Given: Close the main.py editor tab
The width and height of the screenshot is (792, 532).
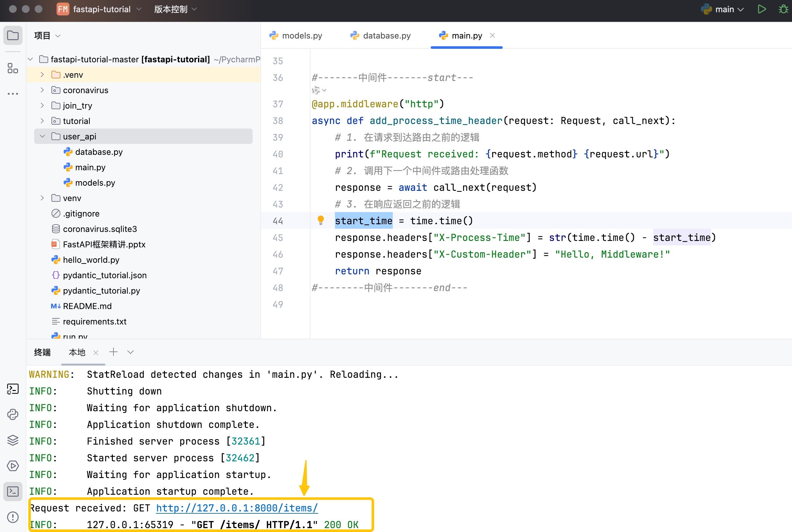Looking at the screenshot, I should click(x=492, y=35).
